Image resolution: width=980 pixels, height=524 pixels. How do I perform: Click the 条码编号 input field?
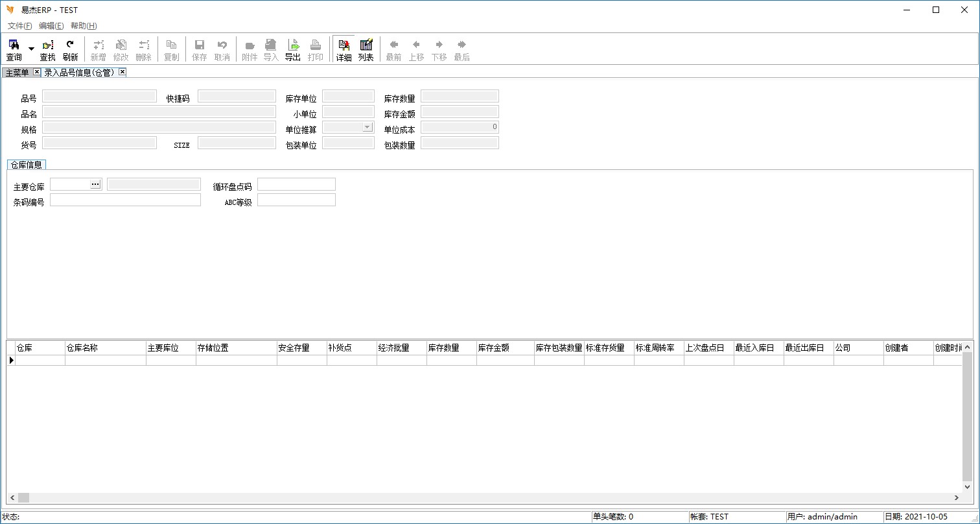point(125,200)
